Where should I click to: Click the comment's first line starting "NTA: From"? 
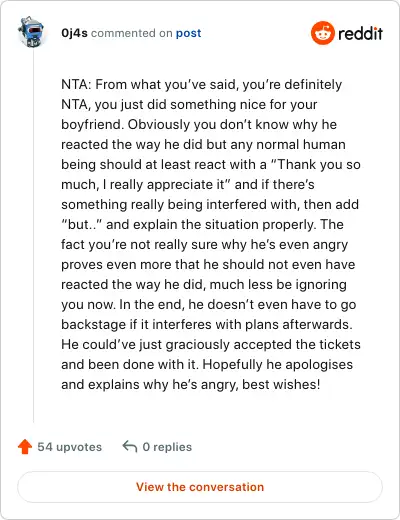point(201,84)
